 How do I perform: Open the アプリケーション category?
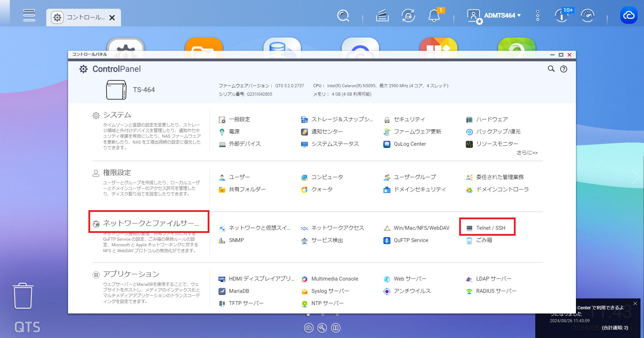pos(131,275)
